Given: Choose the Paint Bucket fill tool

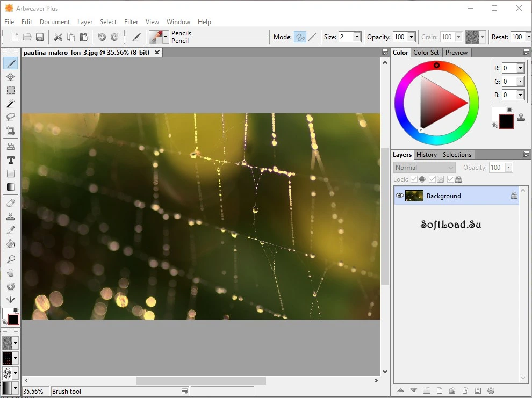Looking at the screenshot, I should 11,243.
